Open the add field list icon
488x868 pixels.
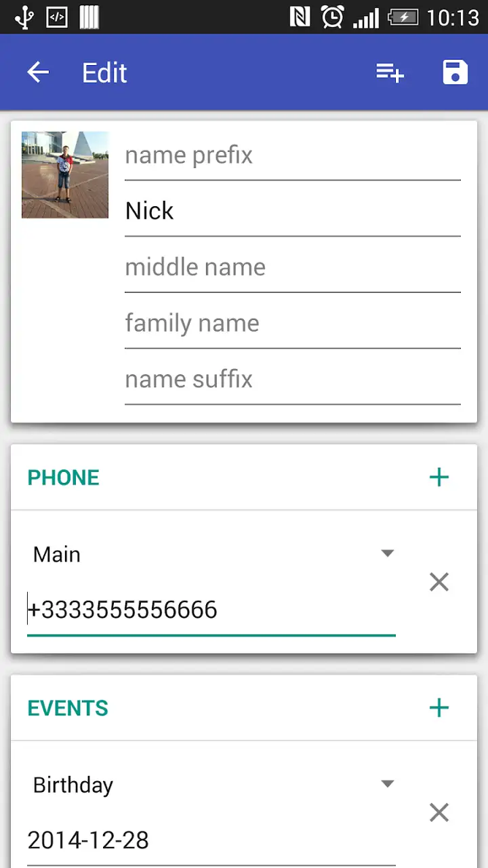point(390,72)
